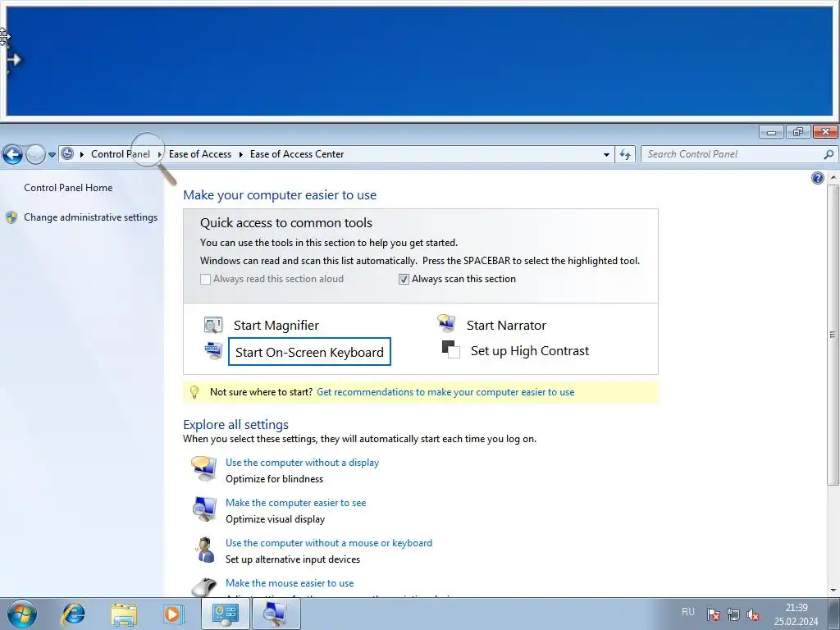Image resolution: width=840 pixels, height=630 pixels.
Task: Open the Windows Start menu
Action: (22, 614)
